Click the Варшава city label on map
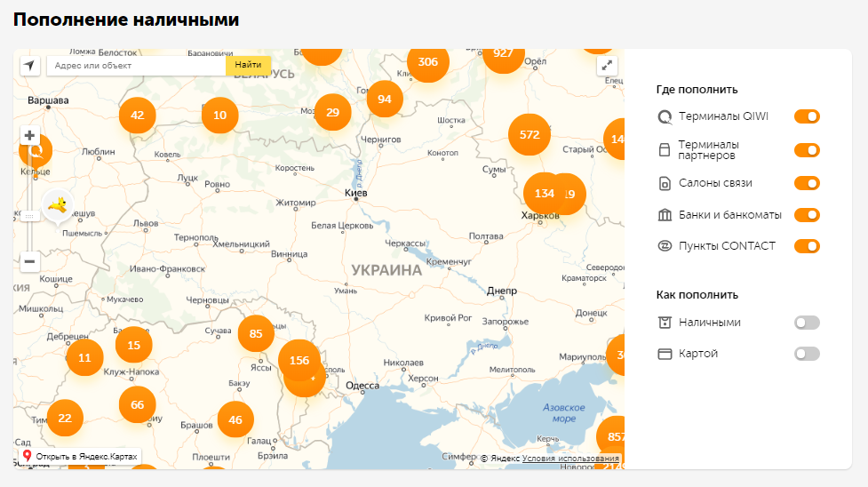 48,100
